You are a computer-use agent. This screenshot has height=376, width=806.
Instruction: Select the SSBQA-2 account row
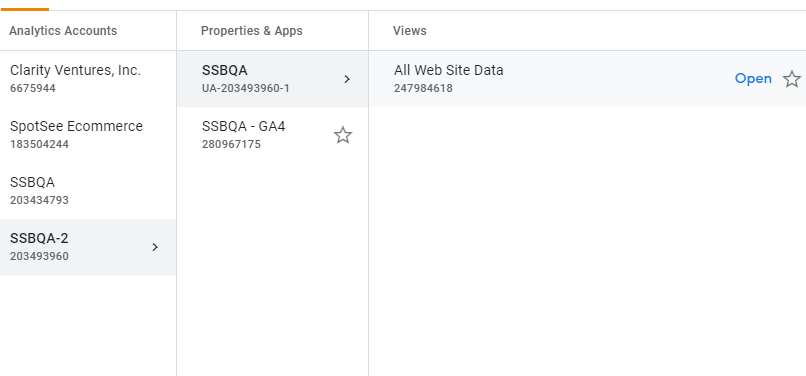point(88,247)
